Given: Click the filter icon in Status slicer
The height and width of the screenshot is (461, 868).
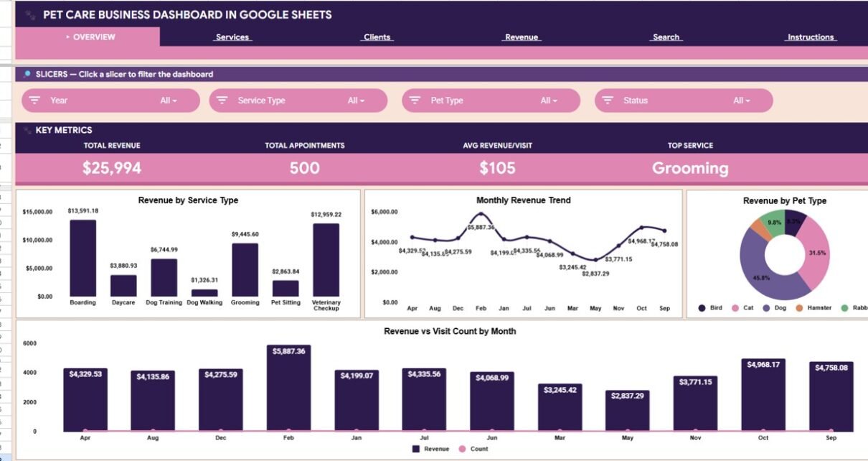Looking at the screenshot, I should click(608, 101).
